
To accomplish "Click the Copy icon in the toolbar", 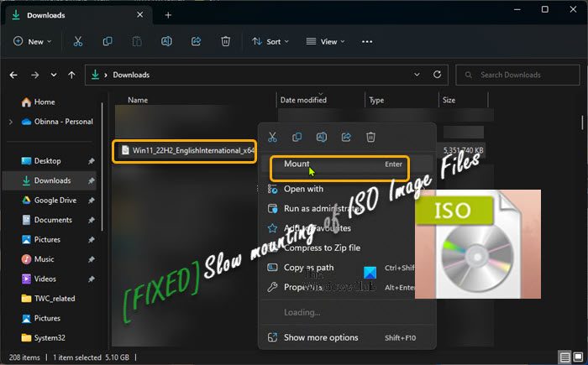I will point(108,42).
